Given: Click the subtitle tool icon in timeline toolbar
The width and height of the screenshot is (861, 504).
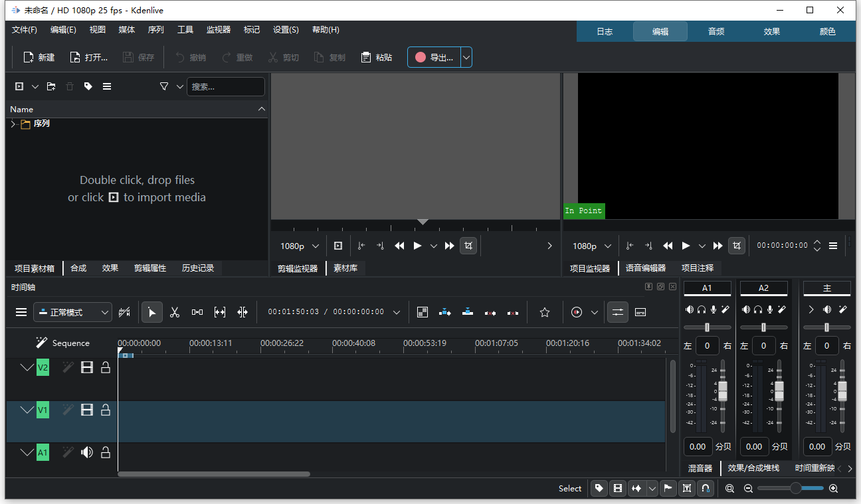Looking at the screenshot, I should (x=640, y=312).
